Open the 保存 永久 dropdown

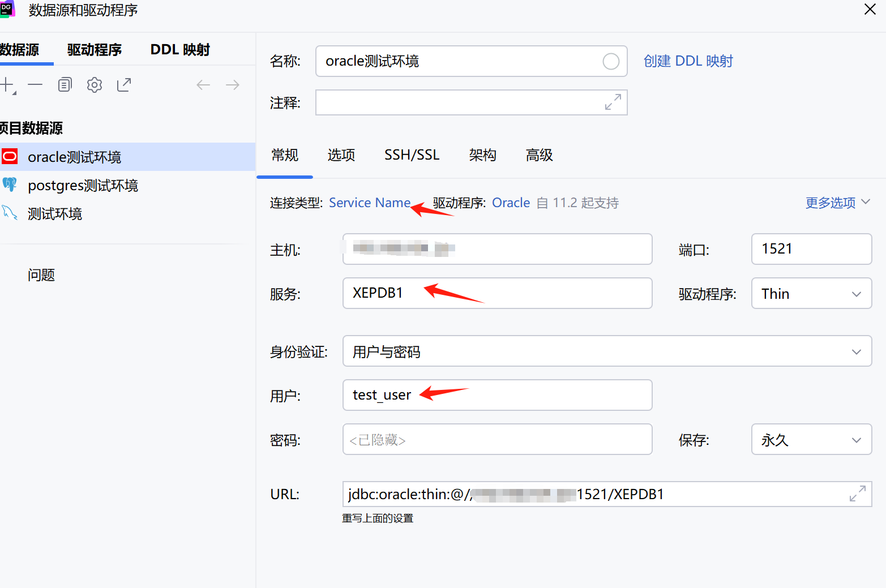tap(812, 439)
